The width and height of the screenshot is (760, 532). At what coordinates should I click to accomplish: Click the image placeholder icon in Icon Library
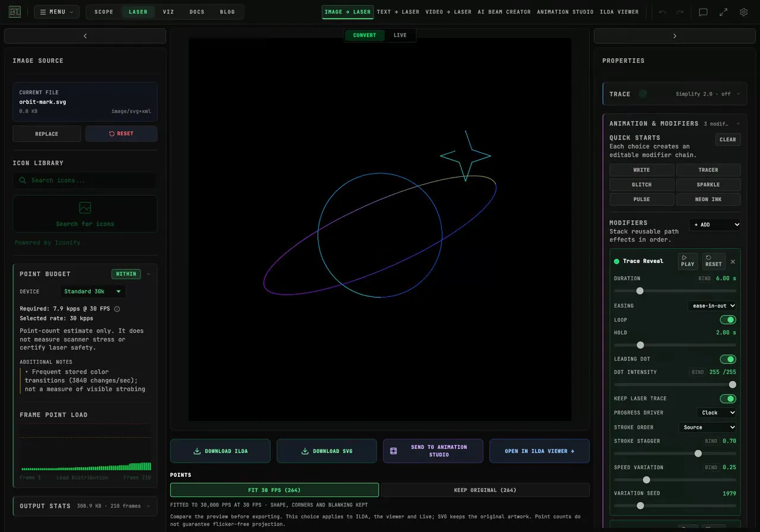85,208
